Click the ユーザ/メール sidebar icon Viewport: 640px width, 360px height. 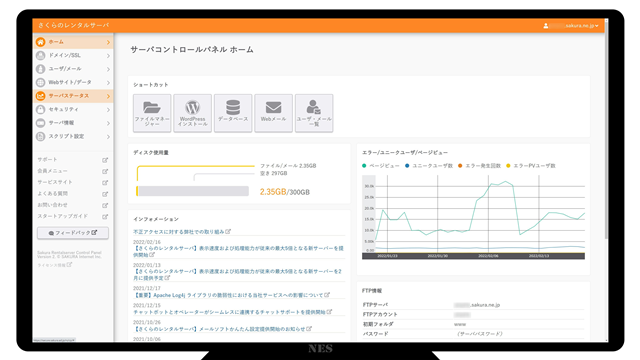(x=40, y=69)
